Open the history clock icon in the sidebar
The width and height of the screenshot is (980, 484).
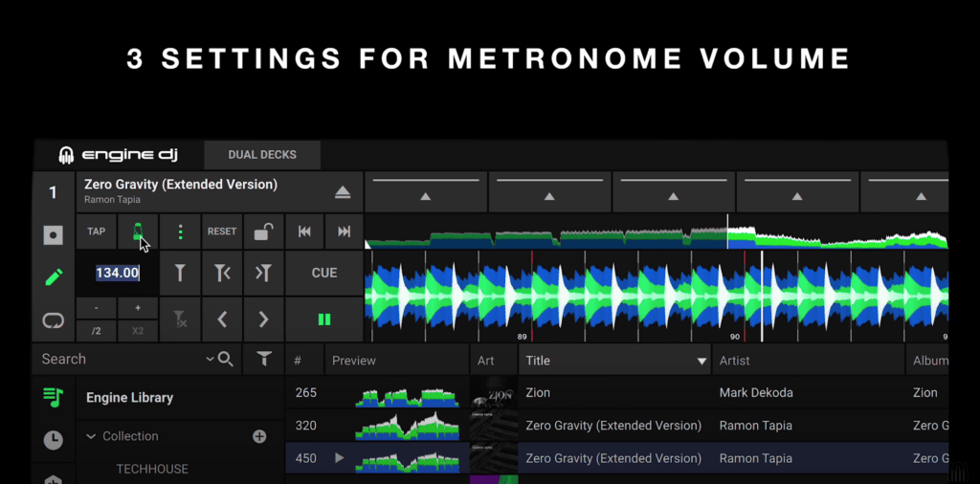pos(54,440)
